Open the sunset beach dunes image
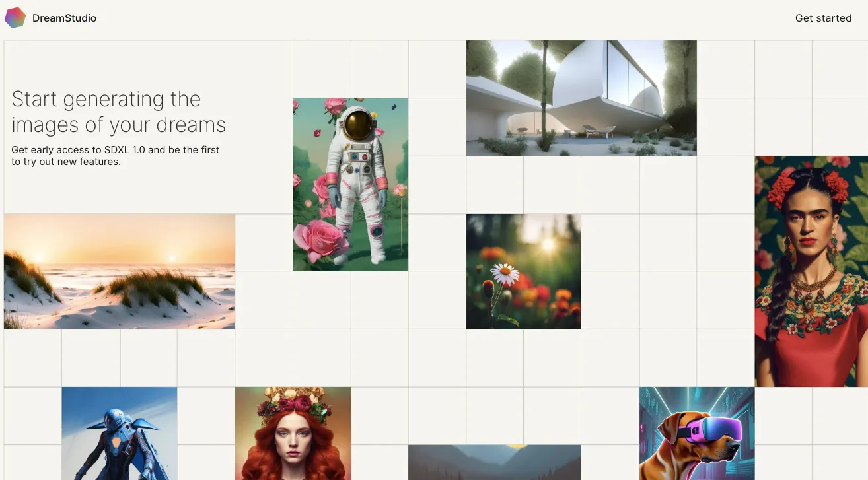 pos(120,271)
